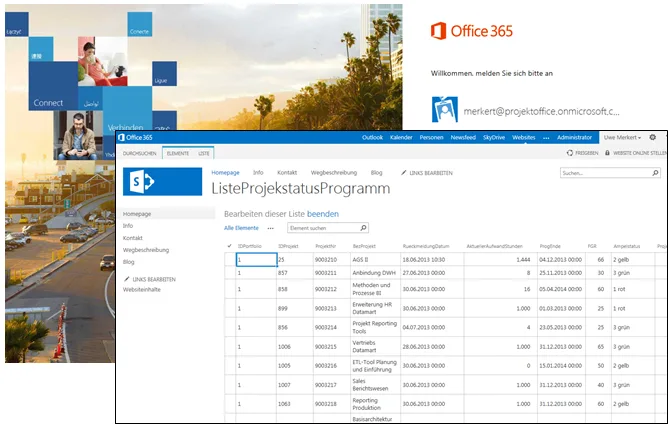The image size is (672, 430).
Task: Click Info link in top site navigation
Action: pyautogui.click(x=258, y=172)
